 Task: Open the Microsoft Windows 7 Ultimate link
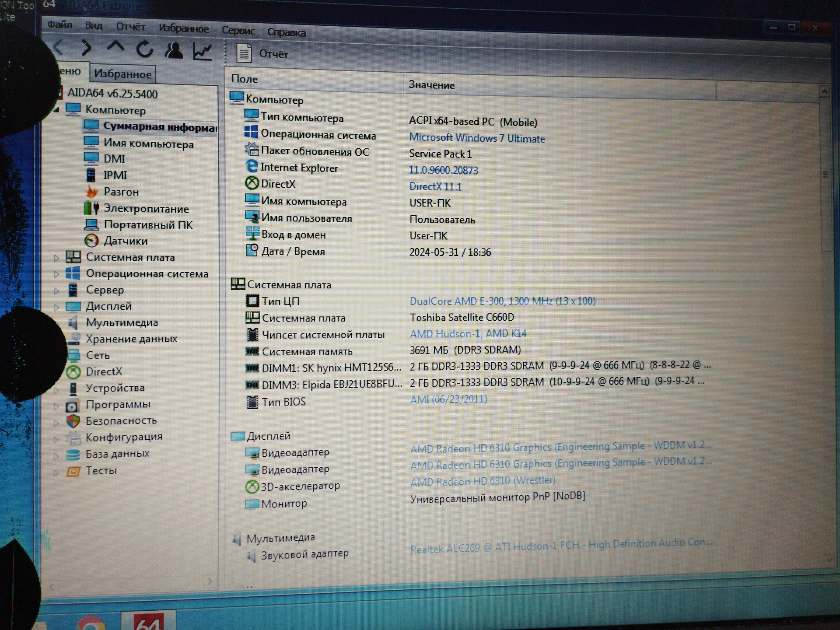click(477, 138)
